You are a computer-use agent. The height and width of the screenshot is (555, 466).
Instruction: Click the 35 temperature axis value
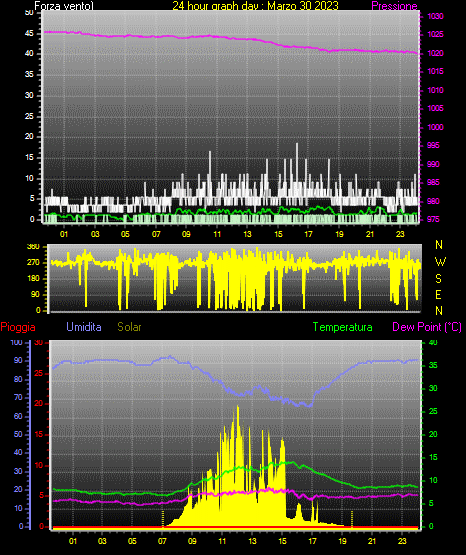point(433,365)
